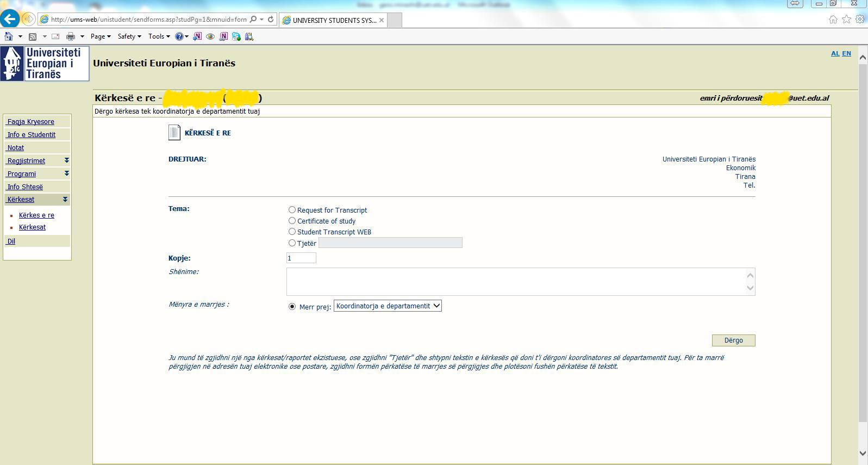The height and width of the screenshot is (465, 868).
Task: Click the RSS feeds icon
Action: coord(33,36)
